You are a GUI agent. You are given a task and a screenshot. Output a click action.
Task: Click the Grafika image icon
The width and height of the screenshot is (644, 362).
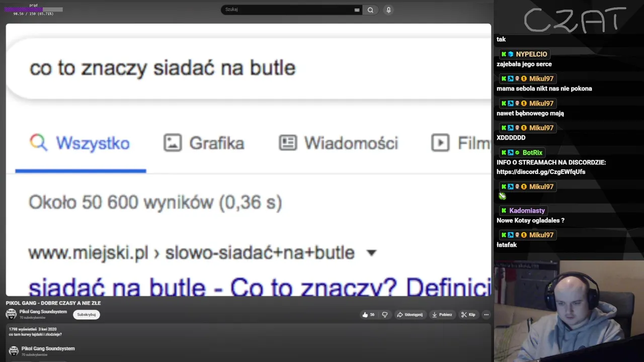coord(172,143)
